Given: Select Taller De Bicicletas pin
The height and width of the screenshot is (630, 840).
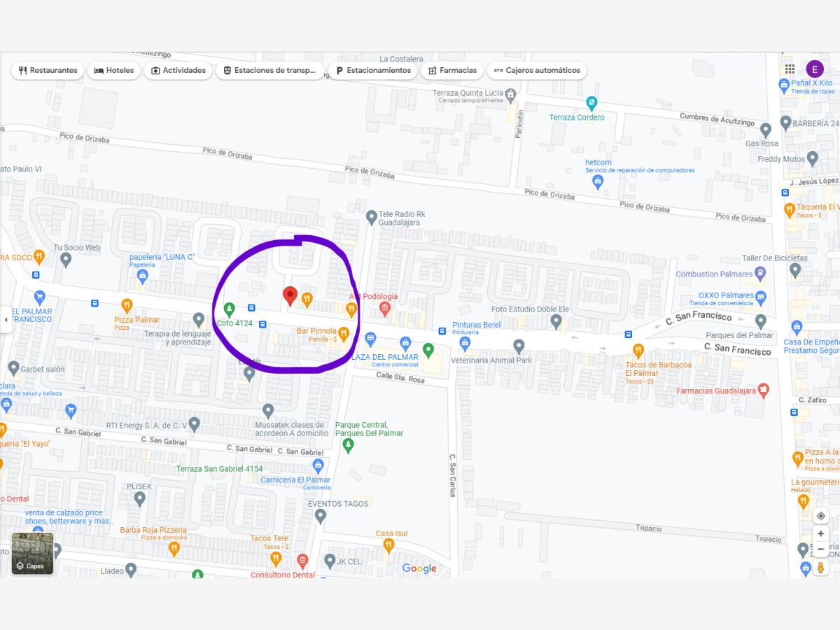Looking at the screenshot, I should [795, 270].
